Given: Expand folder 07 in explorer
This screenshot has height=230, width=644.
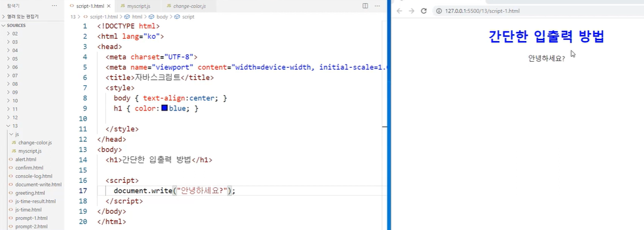Looking at the screenshot, I should coord(32,76).
